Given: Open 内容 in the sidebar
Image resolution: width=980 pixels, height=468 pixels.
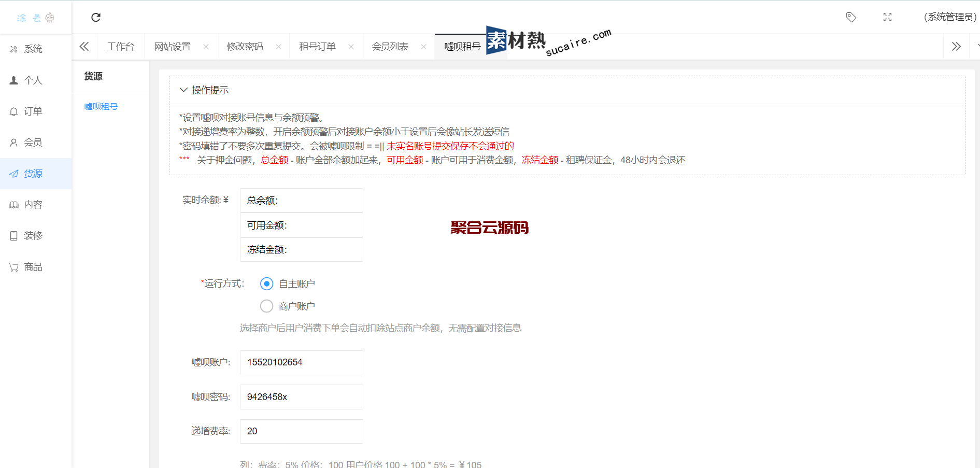Looking at the screenshot, I should pyautogui.click(x=36, y=205).
